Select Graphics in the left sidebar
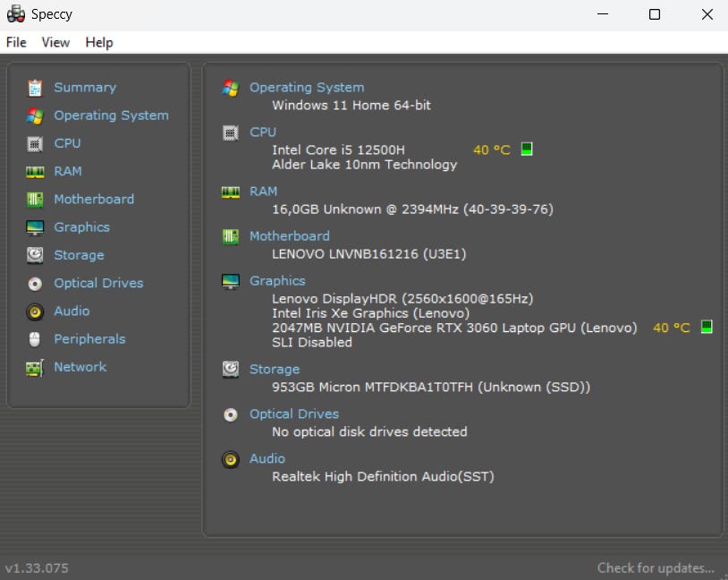 coord(81,227)
